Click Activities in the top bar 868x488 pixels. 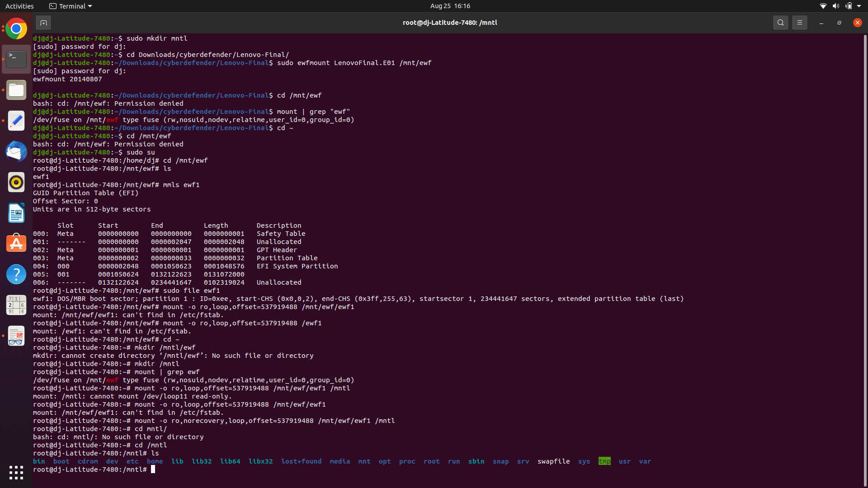coord(19,6)
